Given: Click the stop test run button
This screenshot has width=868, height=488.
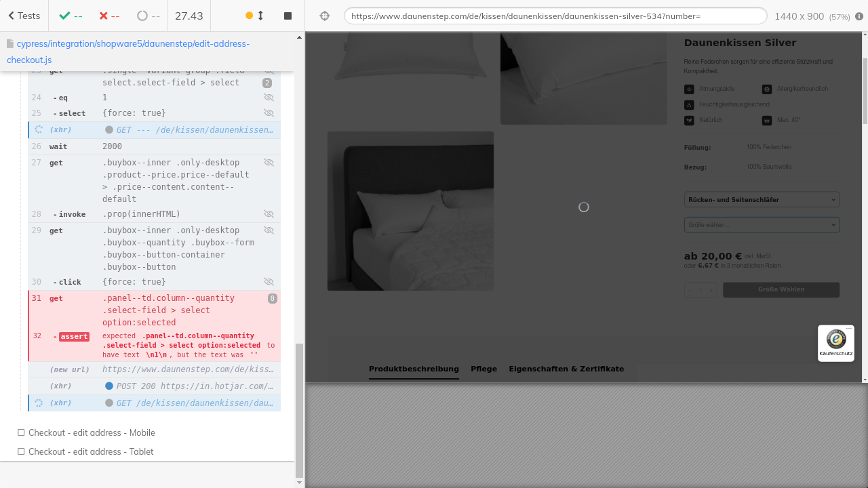Looking at the screenshot, I should [288, 16].
